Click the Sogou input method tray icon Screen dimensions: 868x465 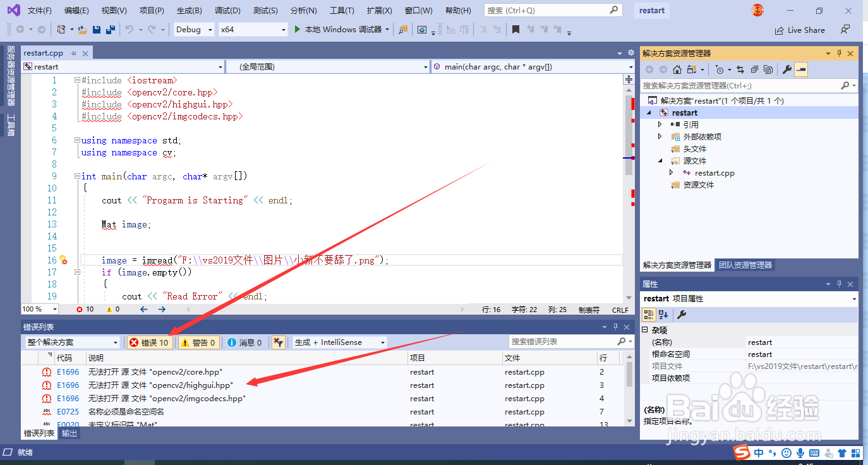tap(741, 452)
